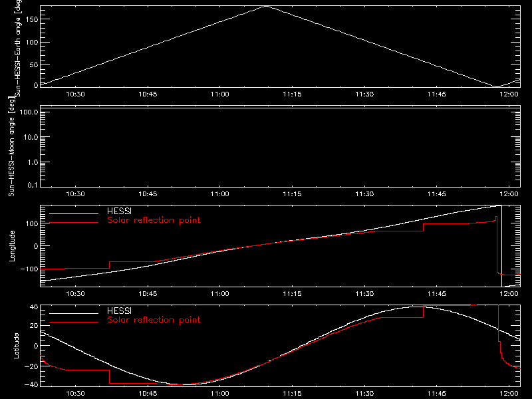Click the 0 tick on Longitude axis

[x=36, y=246]
